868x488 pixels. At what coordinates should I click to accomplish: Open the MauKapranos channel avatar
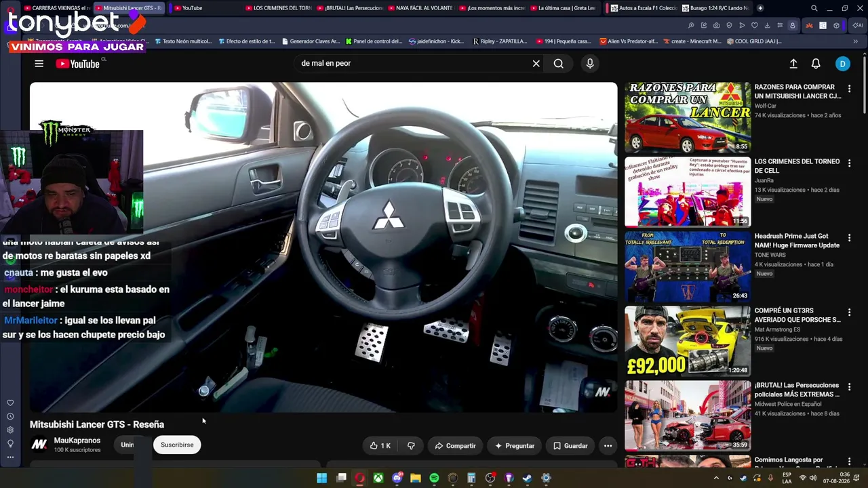click(39, 445)
